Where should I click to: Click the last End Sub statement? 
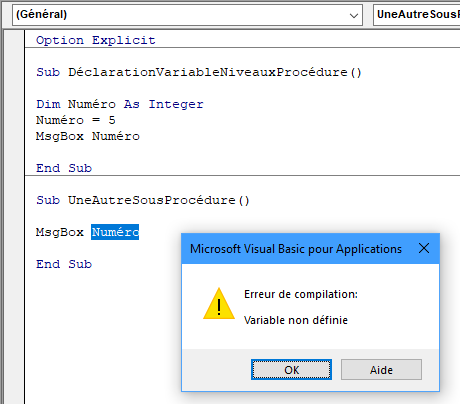coord(64,264)
